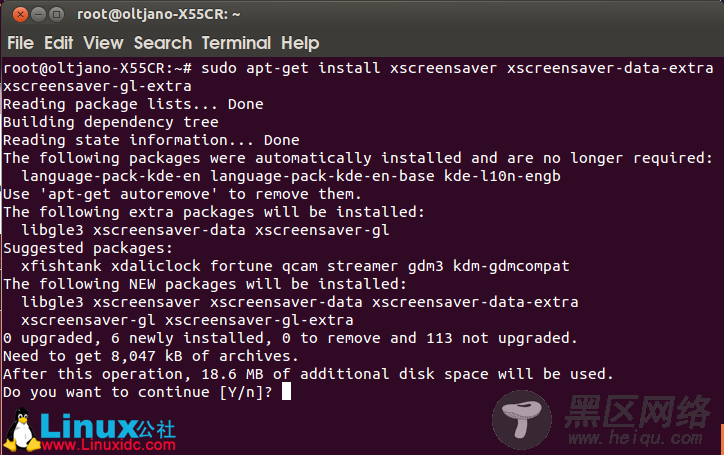The width and height of the screenshot is (724, 455).
Task: Click the www.Linuxidc.com watermark link
Action: tap(109, 445)
